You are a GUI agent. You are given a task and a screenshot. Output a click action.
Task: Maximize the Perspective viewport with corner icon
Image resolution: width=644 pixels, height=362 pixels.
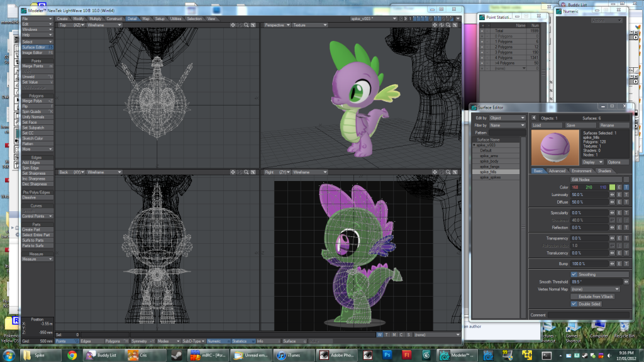[455, 25]
